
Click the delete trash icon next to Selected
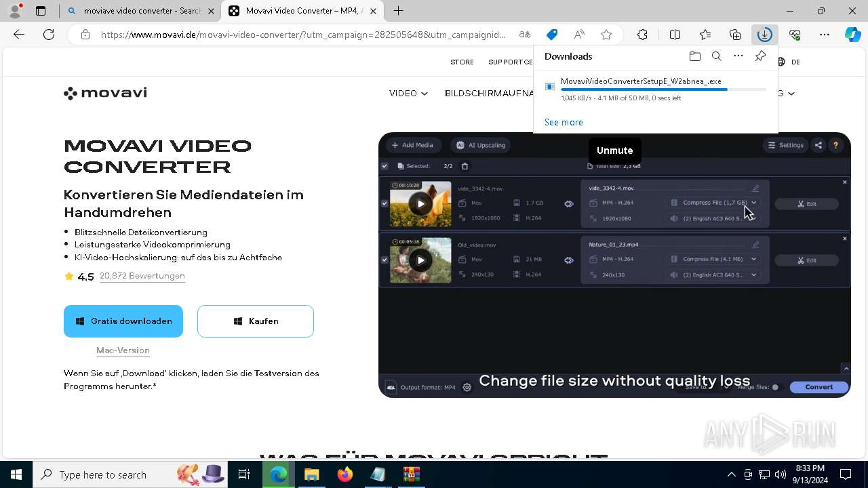[x=465, y=166]
